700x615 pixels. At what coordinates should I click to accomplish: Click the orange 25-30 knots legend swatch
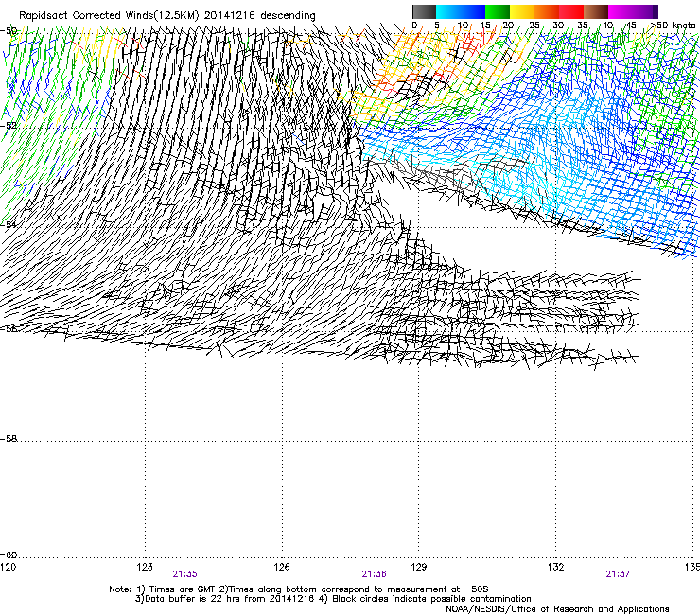[547, 11]
